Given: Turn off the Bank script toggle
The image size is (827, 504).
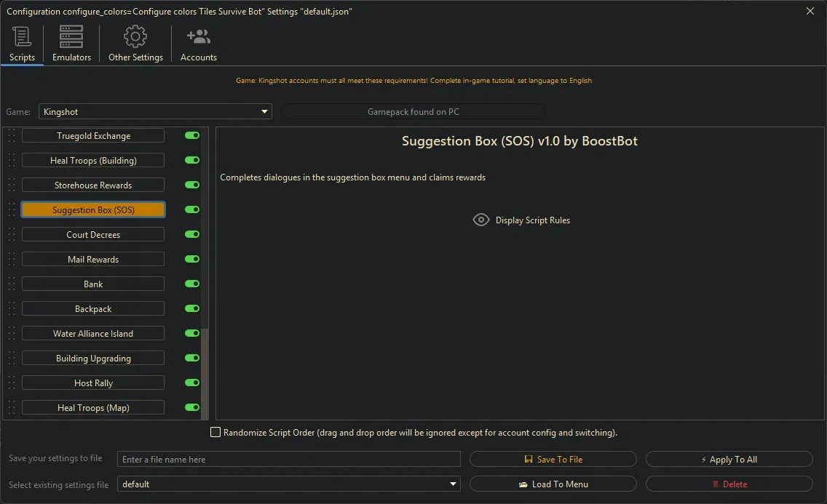Looking at the screenshot, I should (191, 284).
